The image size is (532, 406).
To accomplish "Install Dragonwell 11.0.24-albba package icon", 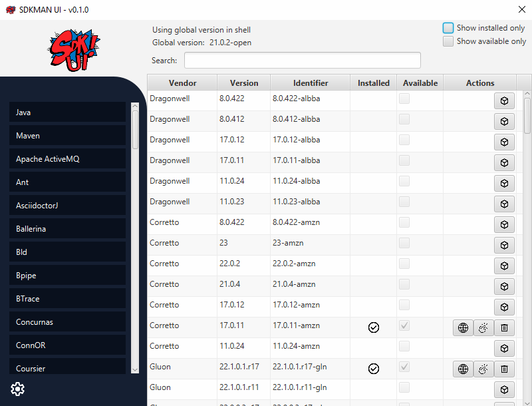I will [x=504, y=183].
